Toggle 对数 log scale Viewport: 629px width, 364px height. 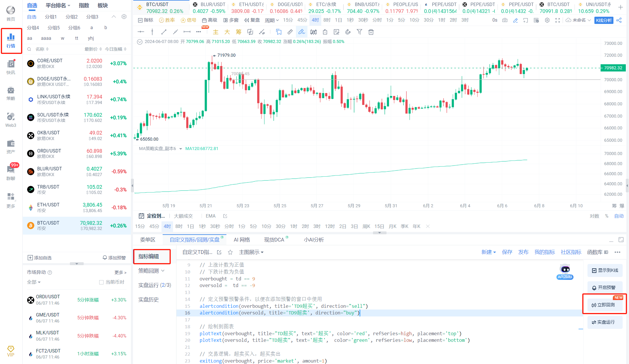click(x=594, y=216)
